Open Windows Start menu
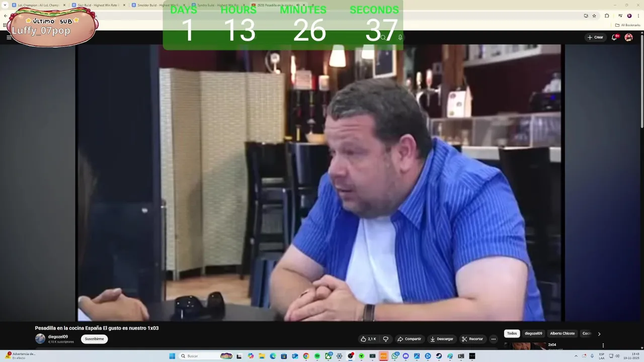The width and height of the screenshot is (644, 362). 172,356
